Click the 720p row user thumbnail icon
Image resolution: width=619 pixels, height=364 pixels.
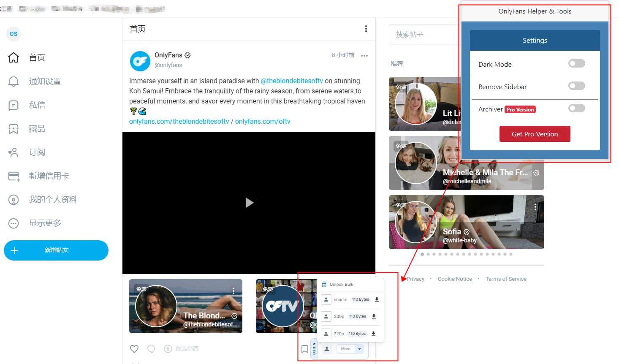click(326, 334)
